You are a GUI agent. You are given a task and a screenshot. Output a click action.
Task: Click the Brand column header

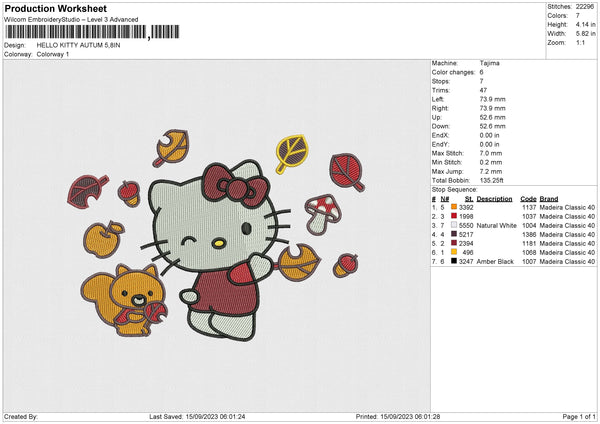(549, 199)
